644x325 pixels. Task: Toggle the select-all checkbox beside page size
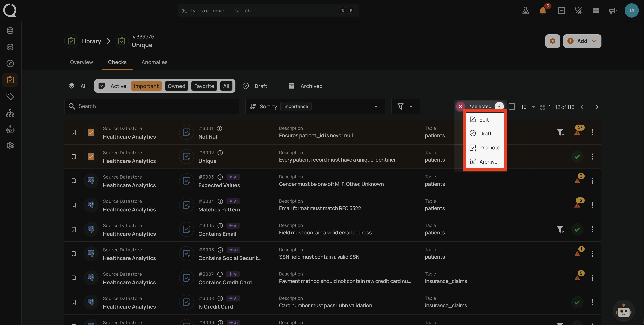point(512,107)
